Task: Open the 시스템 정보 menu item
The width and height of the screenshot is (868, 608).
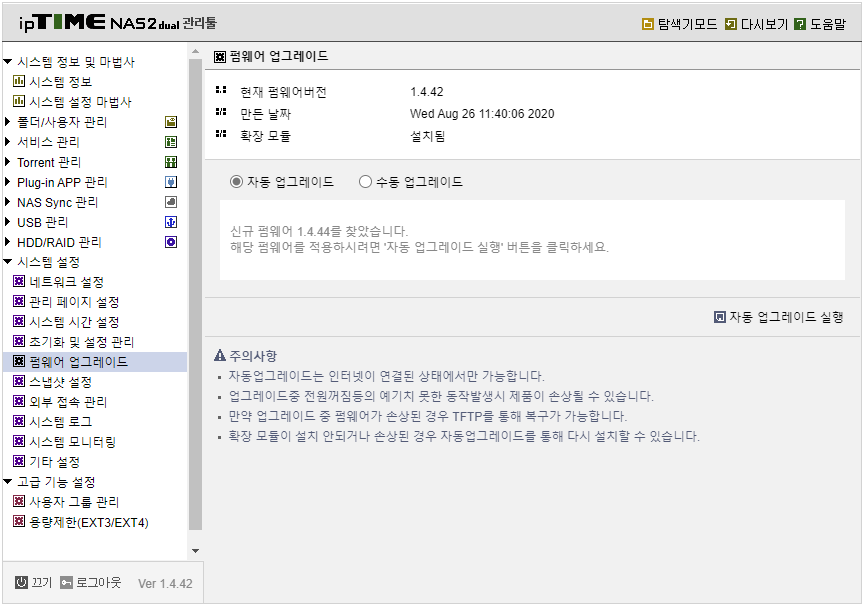Action: [60, 82]
